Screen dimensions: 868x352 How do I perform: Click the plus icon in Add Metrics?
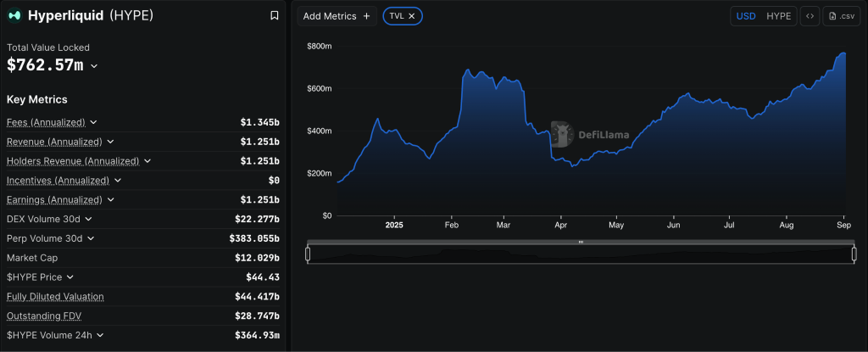coord(366,16)
